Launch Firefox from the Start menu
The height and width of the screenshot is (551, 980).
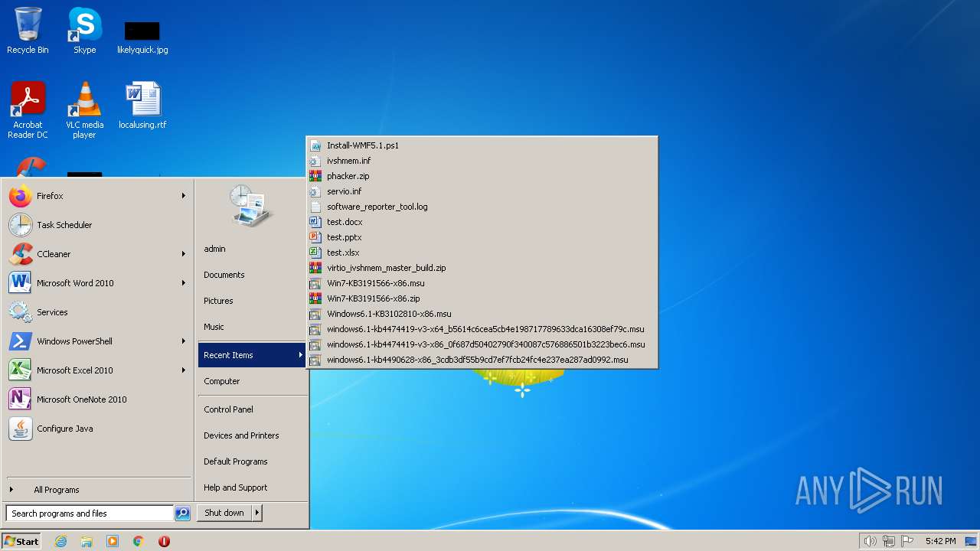point(98,196)
